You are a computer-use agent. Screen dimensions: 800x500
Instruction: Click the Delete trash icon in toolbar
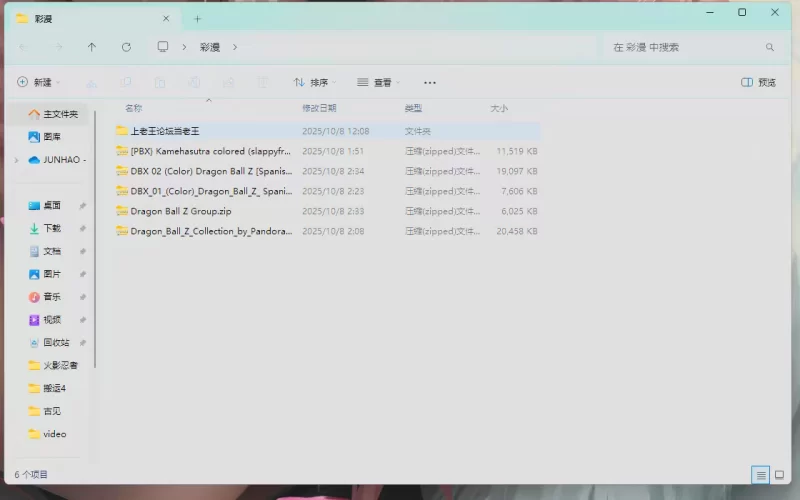pos(262,83)
